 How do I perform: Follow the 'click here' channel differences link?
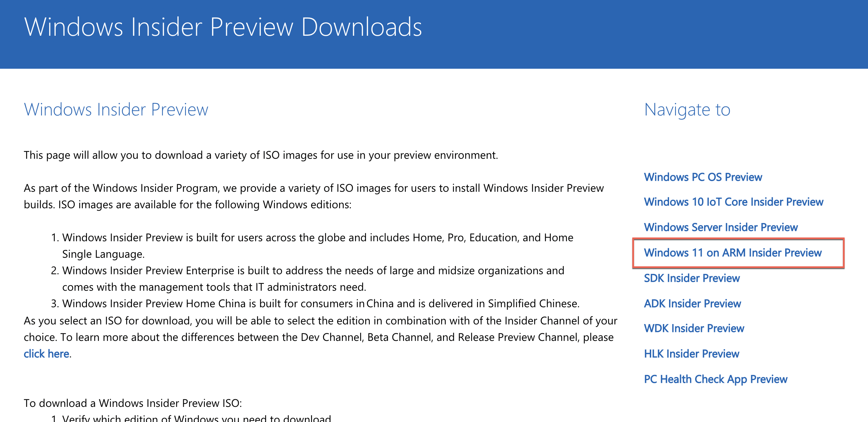[x=46, y=354]
